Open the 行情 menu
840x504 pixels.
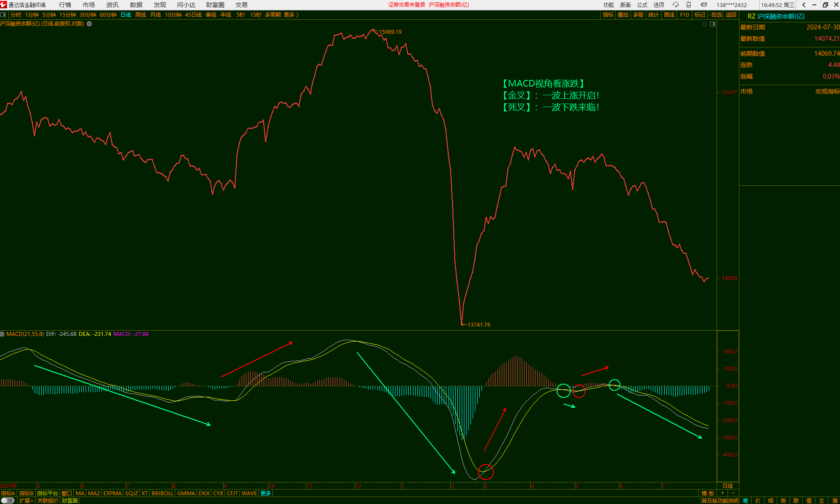pyautogui.click(x=65, y=5)
